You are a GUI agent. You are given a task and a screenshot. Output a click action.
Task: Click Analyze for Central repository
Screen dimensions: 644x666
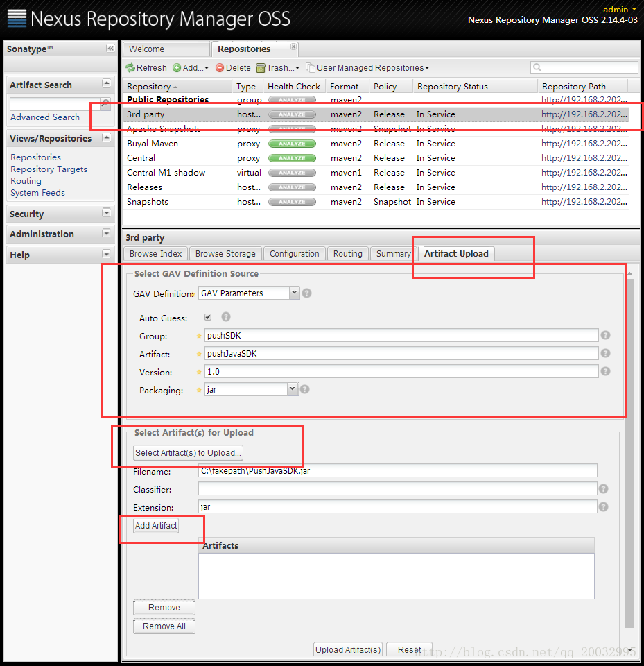pos(292,158)
